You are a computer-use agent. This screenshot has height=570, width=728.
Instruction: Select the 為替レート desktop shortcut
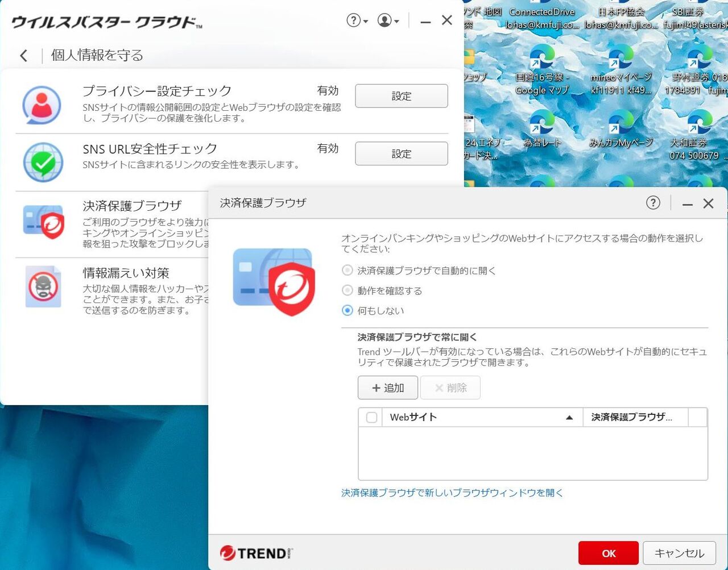point(542,130)
